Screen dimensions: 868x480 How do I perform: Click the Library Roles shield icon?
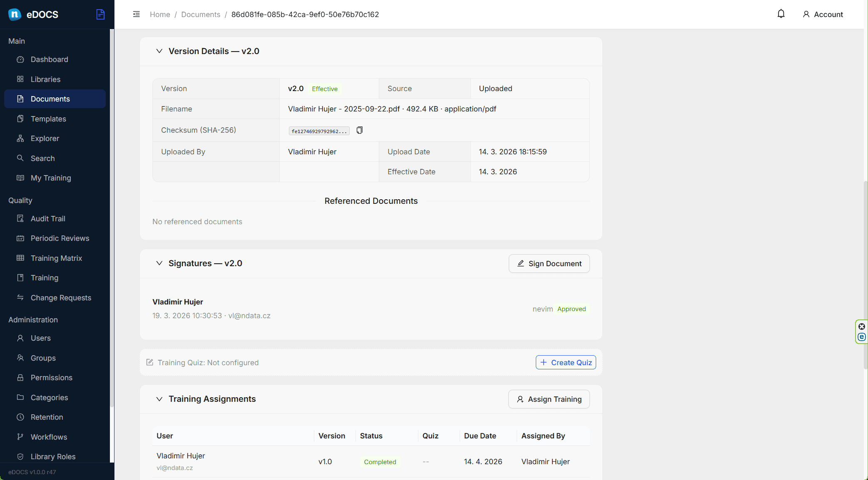(x=20, y=457)
